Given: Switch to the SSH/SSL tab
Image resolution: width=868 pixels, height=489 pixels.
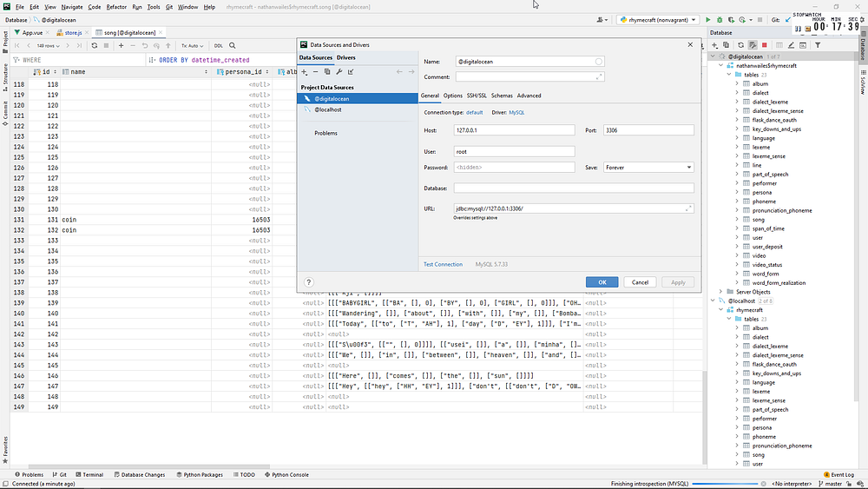Looking at the screenshot, I should point(477,96).
